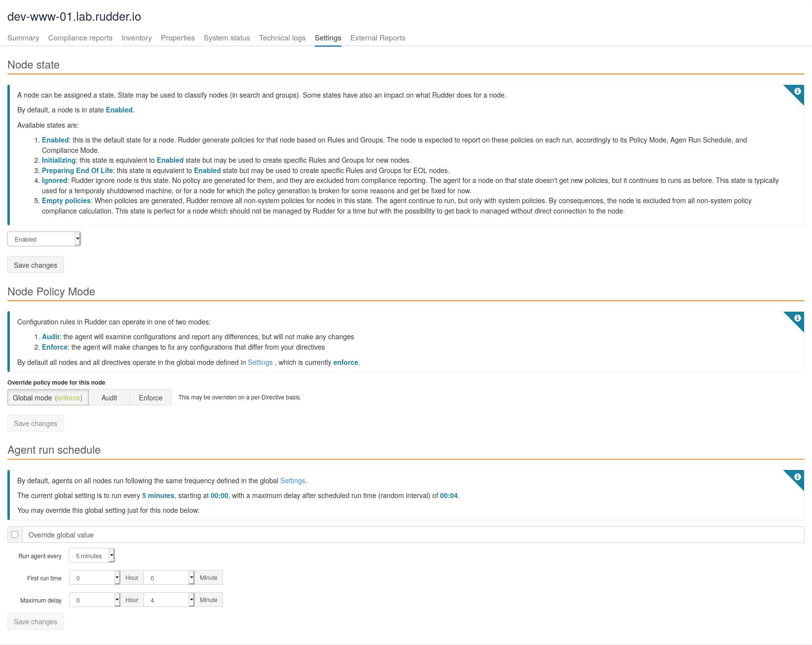Viewport: 812px width, 645px height.
Task: Click the bold 'enforce' current mode text
Action: (346, 362)
